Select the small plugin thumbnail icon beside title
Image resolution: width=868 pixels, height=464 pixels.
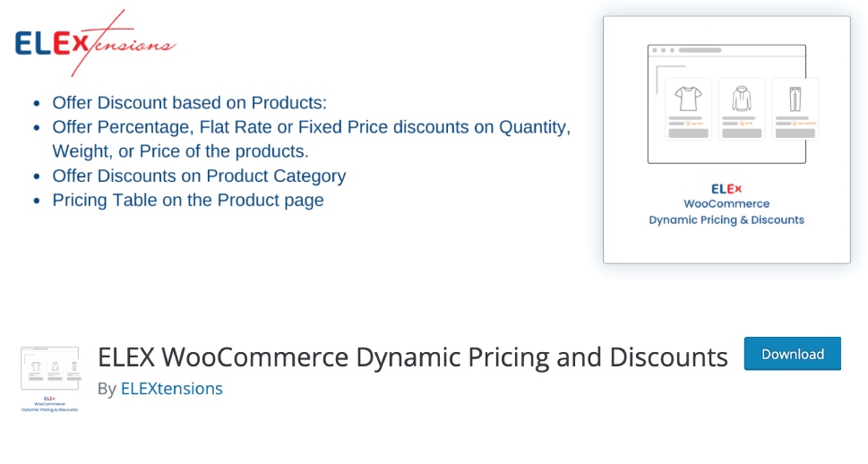tap(50, 379)
